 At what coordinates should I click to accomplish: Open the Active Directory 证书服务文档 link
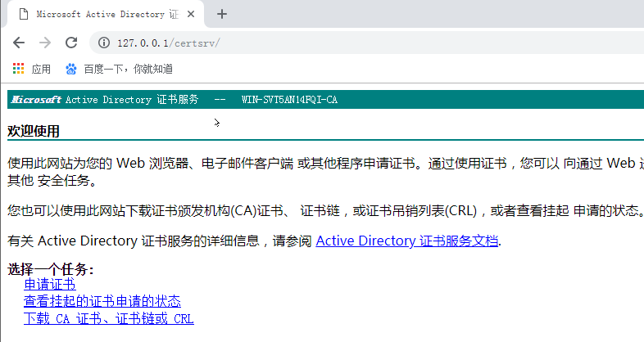coord(406,241)
